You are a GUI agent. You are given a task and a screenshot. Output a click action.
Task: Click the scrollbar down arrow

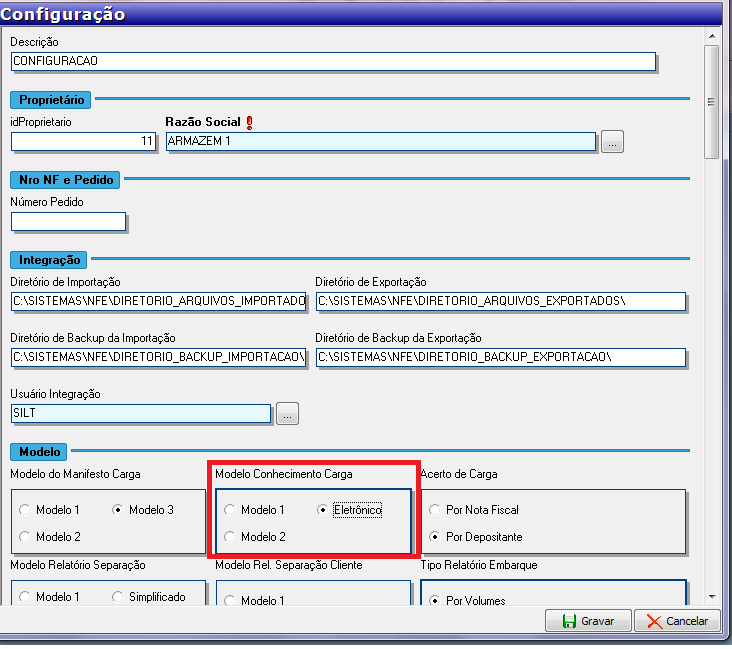712,597
